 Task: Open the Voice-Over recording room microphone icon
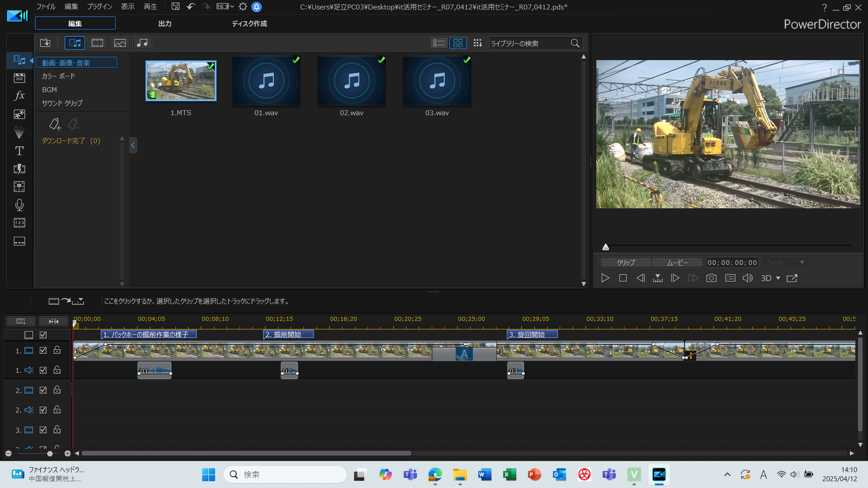point(19,205)
